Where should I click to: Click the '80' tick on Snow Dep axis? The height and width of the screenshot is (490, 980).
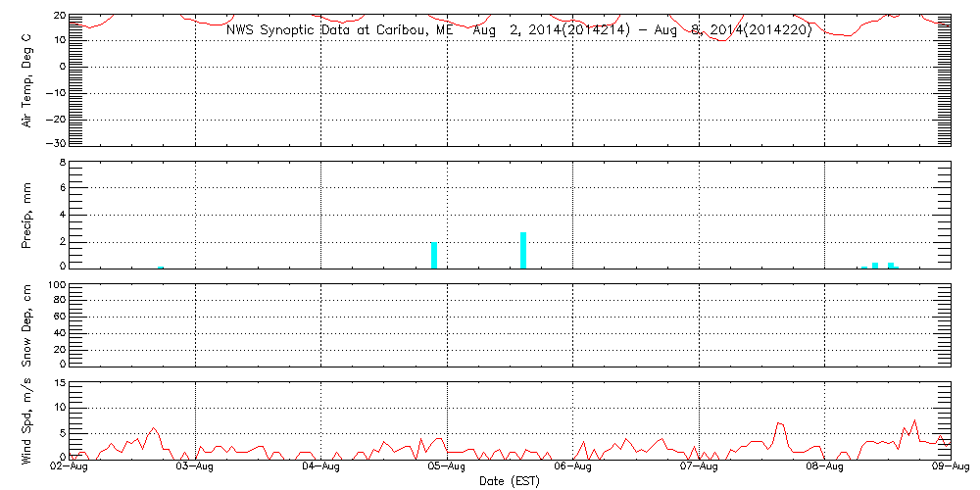click(x=58, y=300)
